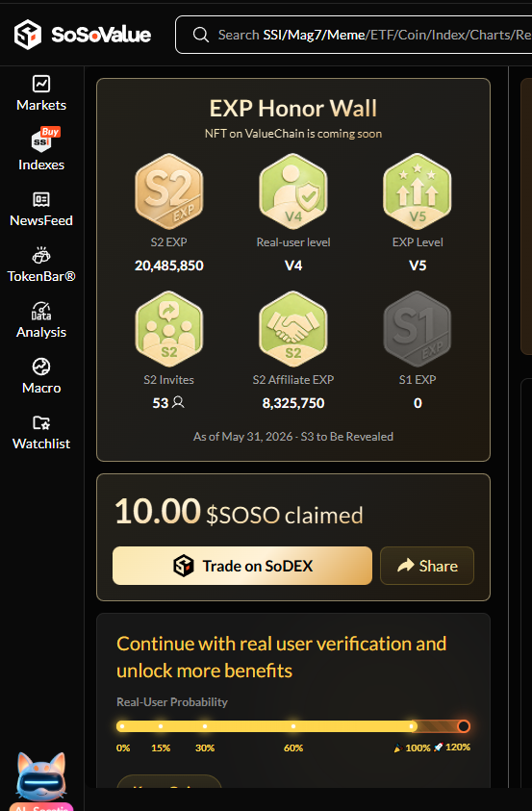The height and width of the screenshot is (811, 532).
Task: Click the Continue with real user verification heading
Action: [282, 657]
